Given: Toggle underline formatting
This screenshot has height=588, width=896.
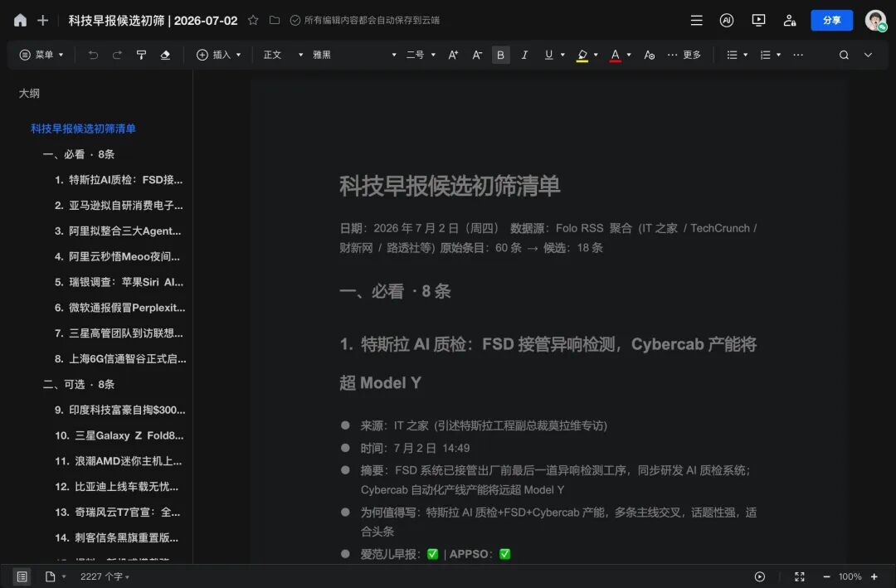Looking at the screenshot, I should 548,55.
